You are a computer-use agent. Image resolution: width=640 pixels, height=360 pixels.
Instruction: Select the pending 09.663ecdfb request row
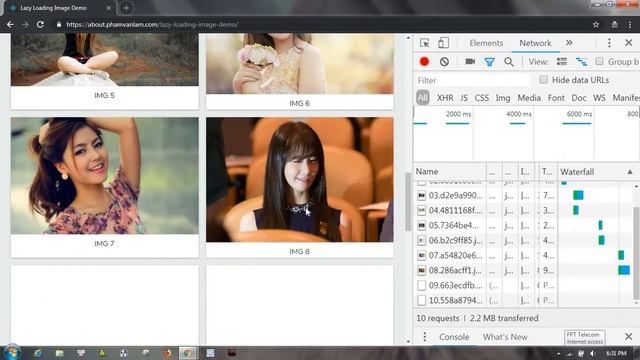tap(524, 285)
